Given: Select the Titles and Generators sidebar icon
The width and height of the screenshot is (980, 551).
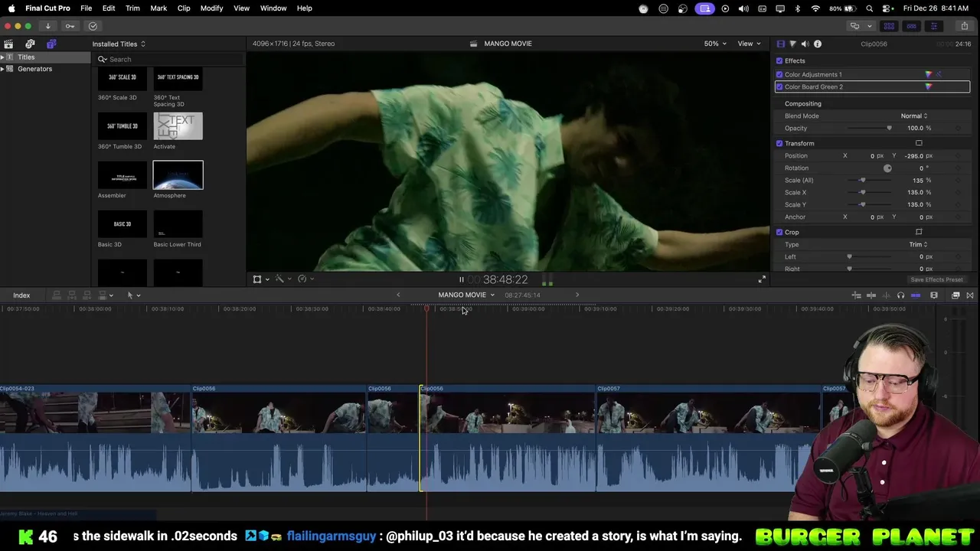Looking at the screenshot, I should click(x=51, y=44).
